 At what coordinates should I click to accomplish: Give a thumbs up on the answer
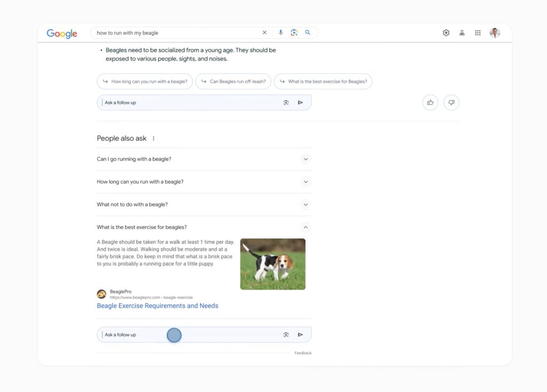click(430, 103)
